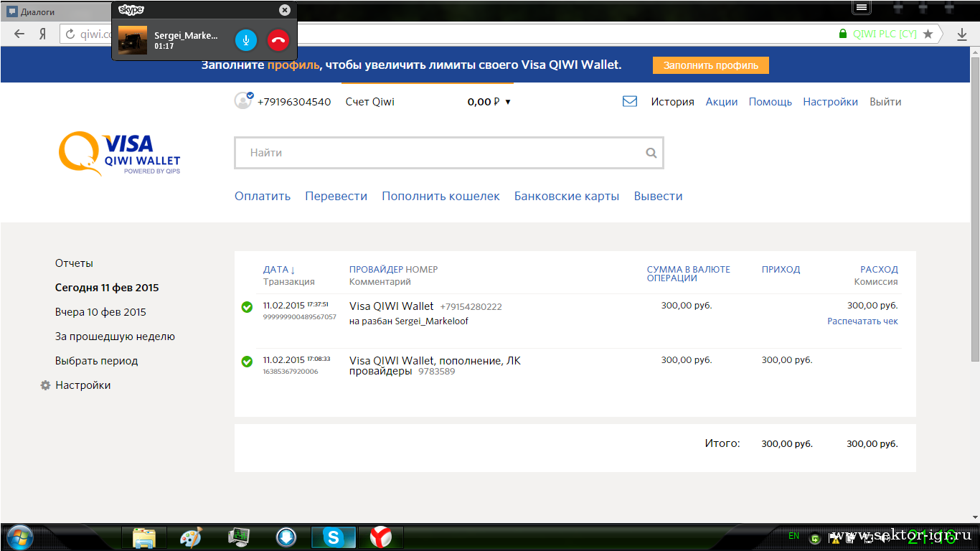Open browser downloads arrow icon
Image resolution: width=980 pixels, height=551 pixels.
962,34
